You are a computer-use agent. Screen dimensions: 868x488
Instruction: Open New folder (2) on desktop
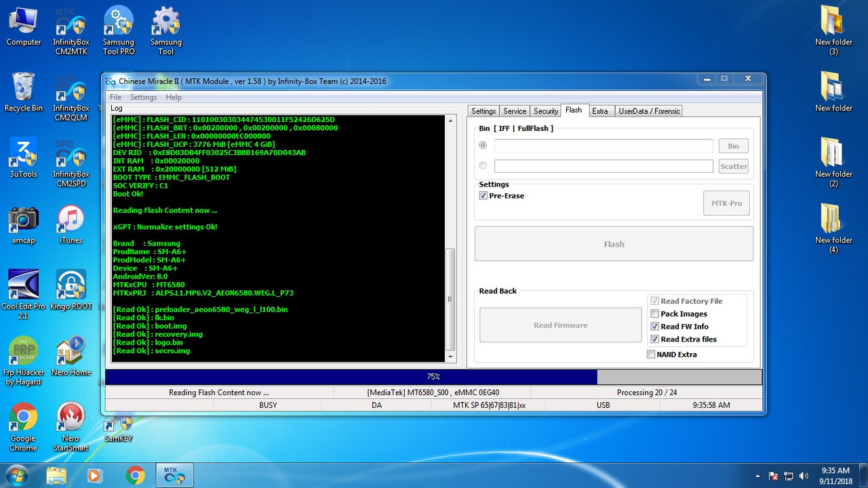click(833, 163)
